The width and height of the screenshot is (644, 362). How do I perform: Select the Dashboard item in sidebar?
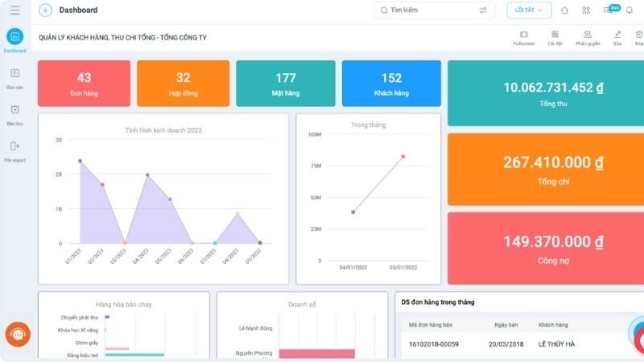tap(14, 39)
